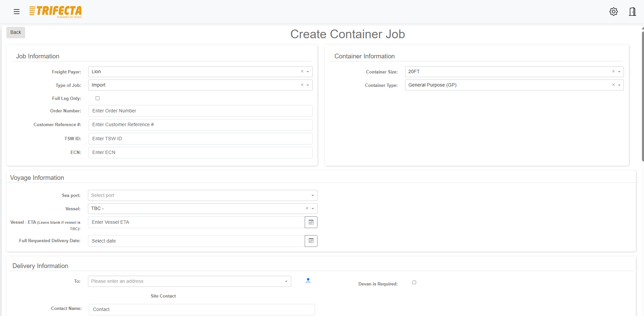Open settings via the gear icon
Screen dimensions: 644x316
click(613, 12)
